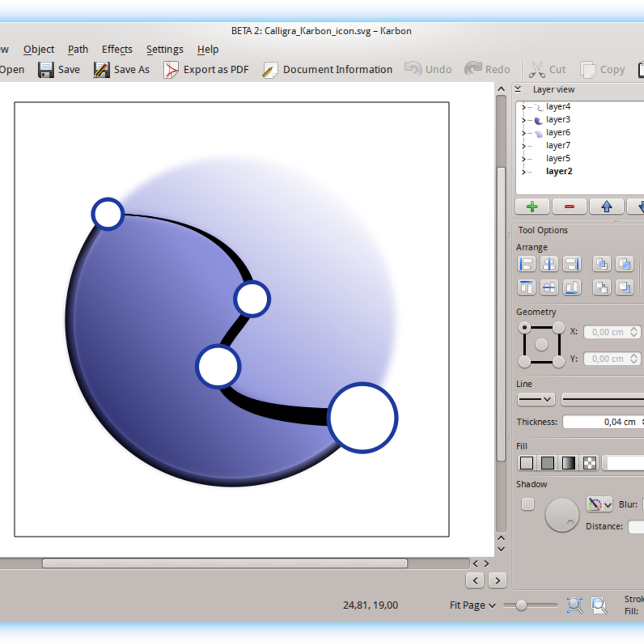Screen dimensions: 644x644
Task: Click the red minus delete layer button
Action: pyautogui.click(x=569, y=207)
